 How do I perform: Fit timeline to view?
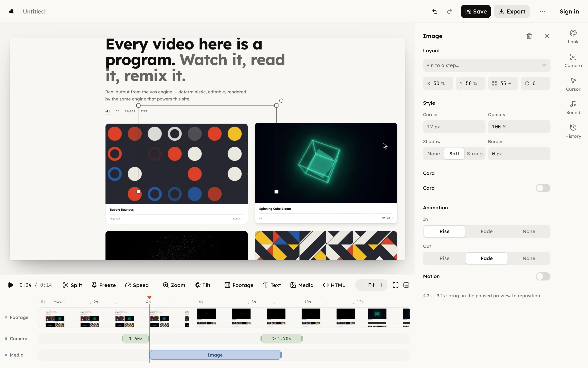point(371,285)
